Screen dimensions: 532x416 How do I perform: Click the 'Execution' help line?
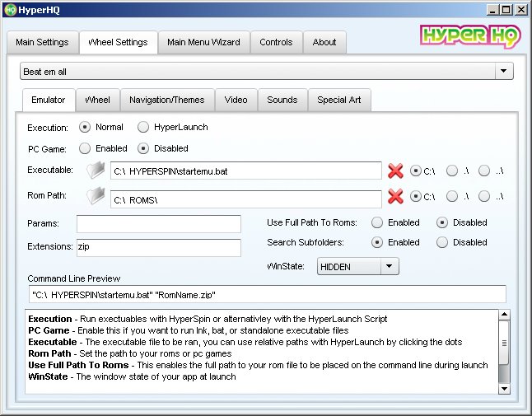[x=208, y=319]
